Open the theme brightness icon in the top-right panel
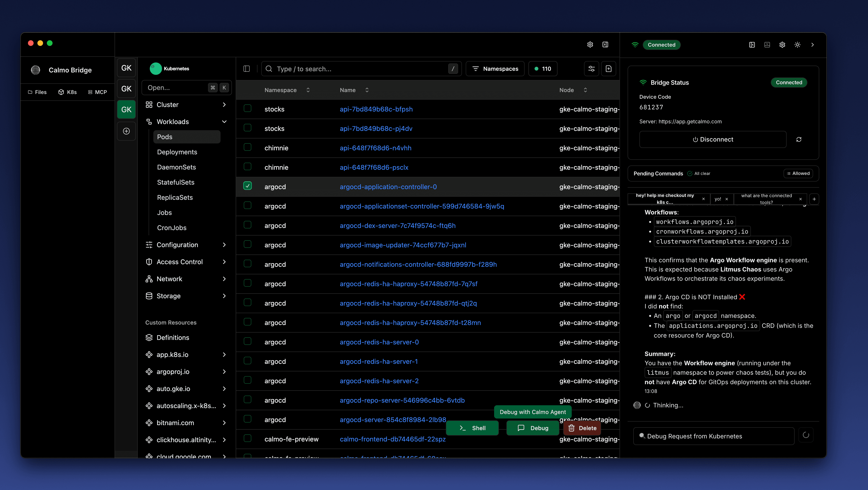This screenshot has height=490, width=868. pos(797,45)
